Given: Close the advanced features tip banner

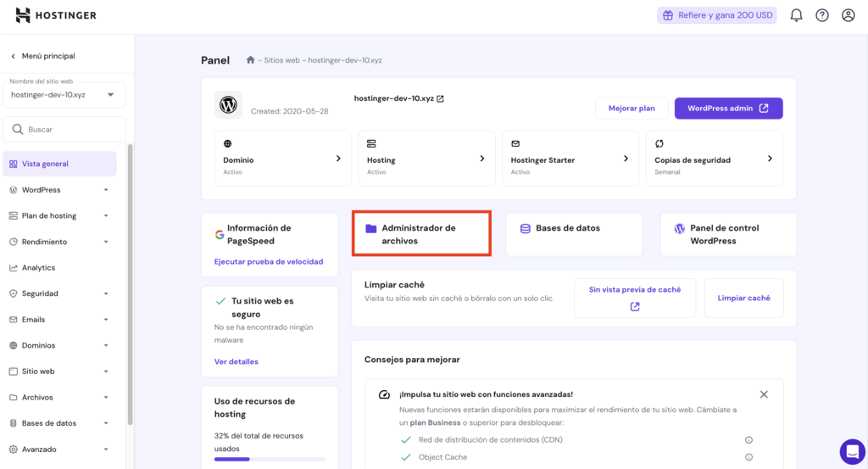Looking at the screenshot, I should tap(764, 394).
